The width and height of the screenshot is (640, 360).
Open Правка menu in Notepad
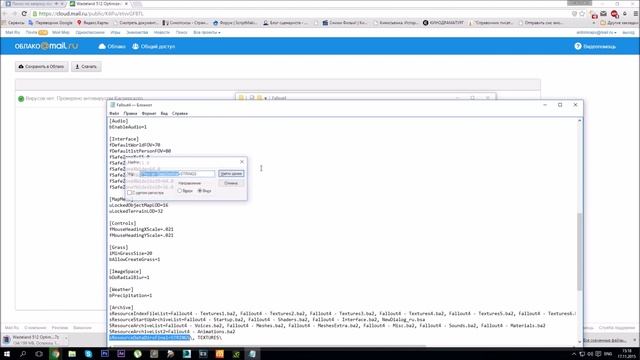pos(130,113)
